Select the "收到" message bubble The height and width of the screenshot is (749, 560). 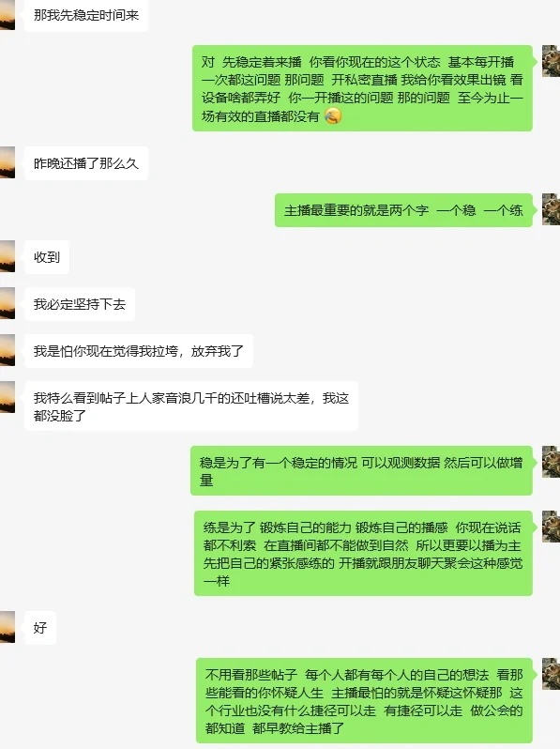click(x=47, y=257)
